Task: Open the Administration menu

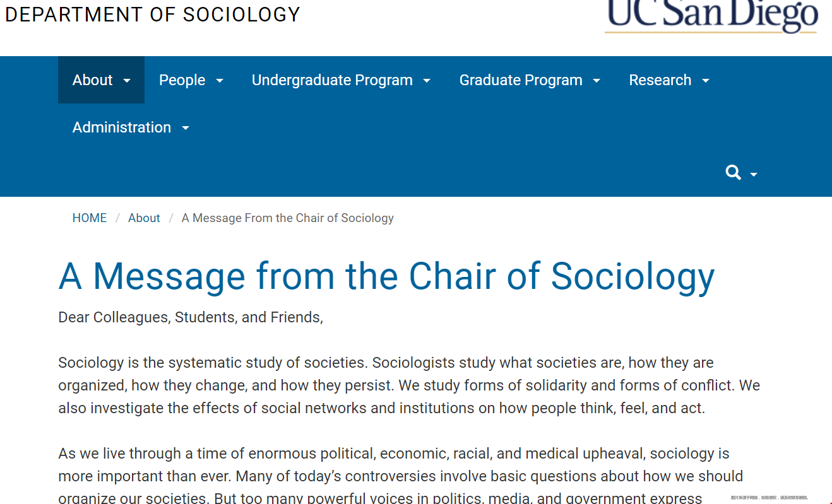Action: point(122,127)
